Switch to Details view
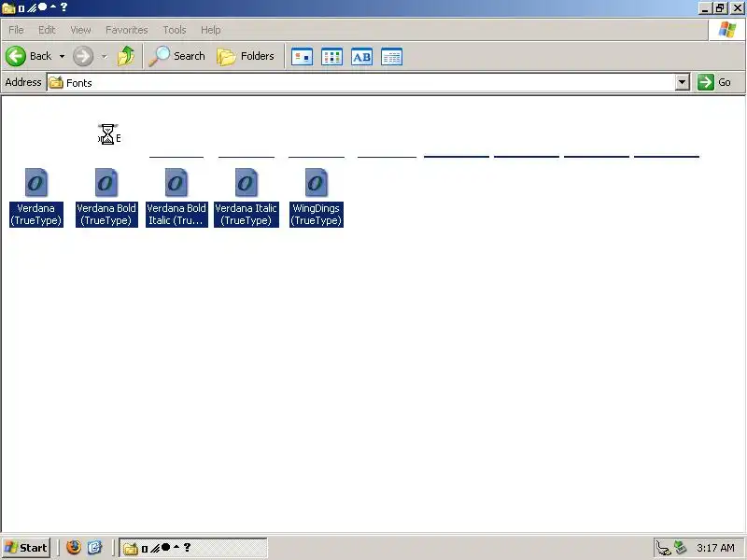 coord(391,57)
